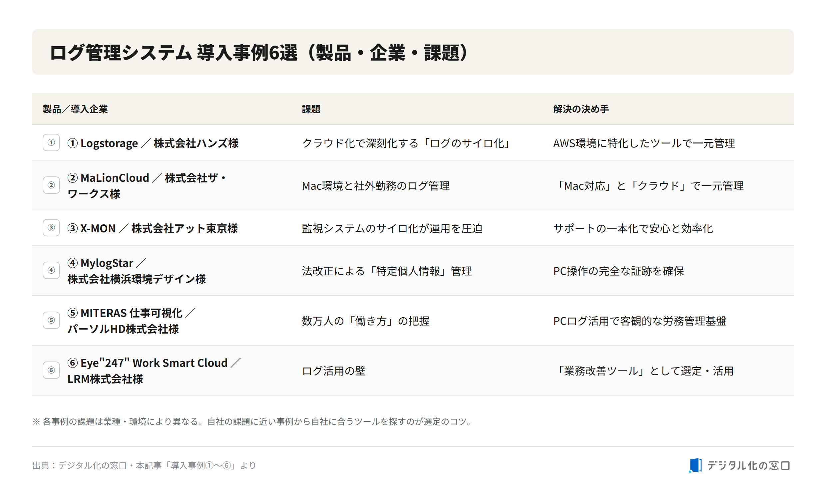Click 監視システムのサイロ化が運用を圧迫 text
Image resolution: width=826 pixels, height=504 pixels.
tap(392, 229)
